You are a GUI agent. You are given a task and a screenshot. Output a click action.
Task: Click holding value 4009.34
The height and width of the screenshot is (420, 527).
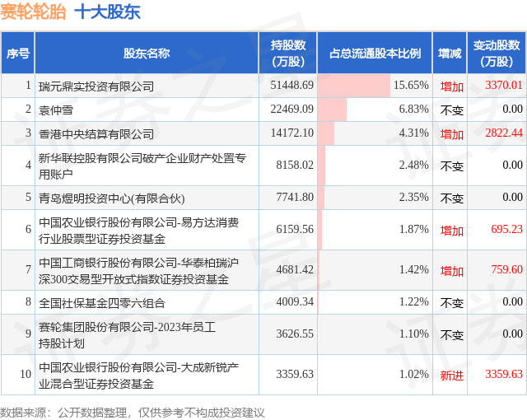295,301
